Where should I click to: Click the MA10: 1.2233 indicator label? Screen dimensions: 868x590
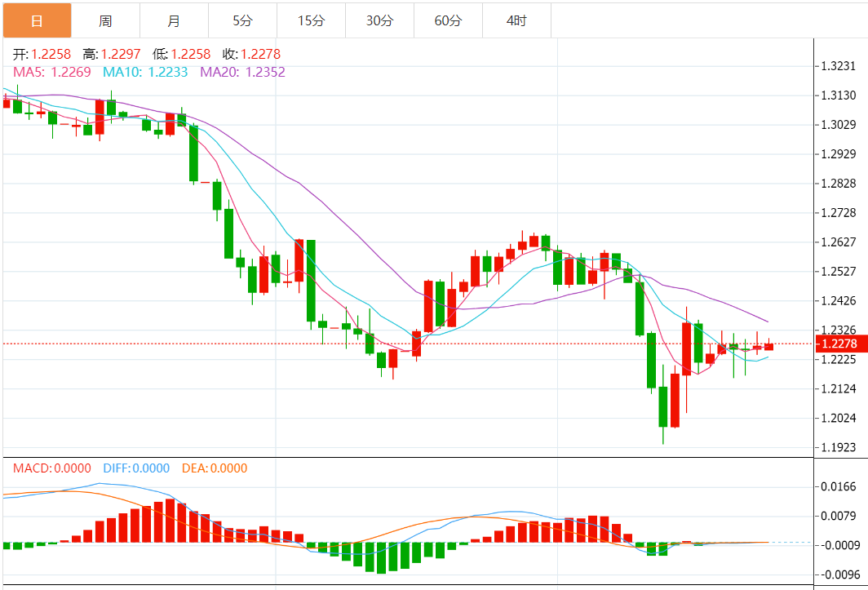coord(145,72)
